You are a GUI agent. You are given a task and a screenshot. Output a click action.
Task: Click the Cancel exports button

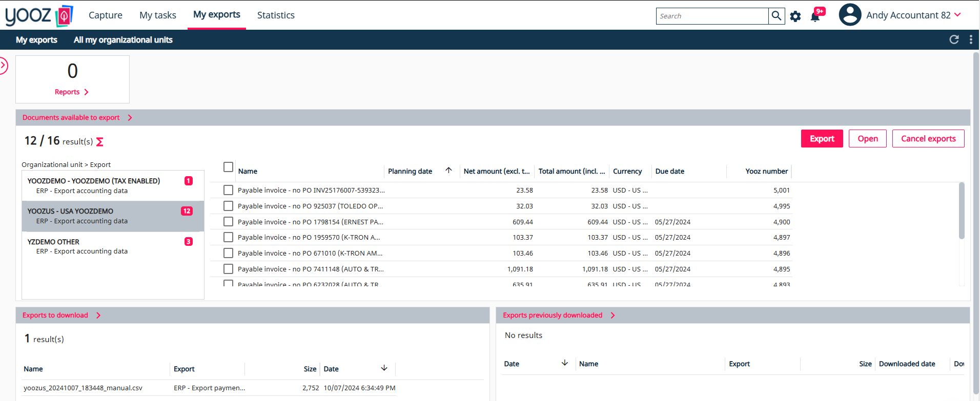928,139
